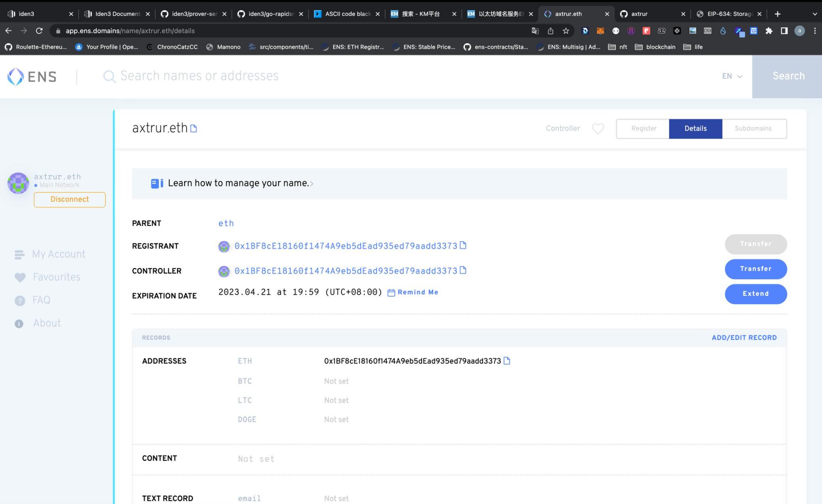The image size is (822, 504).
Task: Click the Favourites heart icon in the sidebar
Action: 20,278
